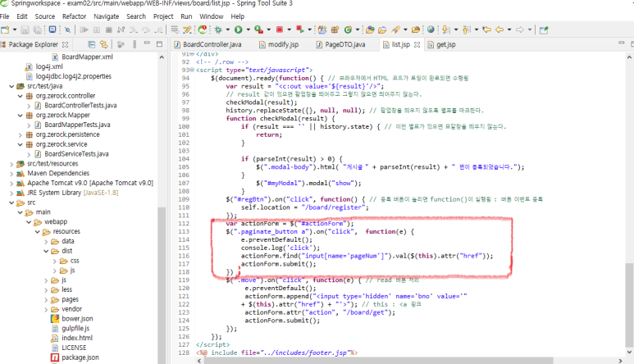The height and width of the screenshot is (364, 634).
Task: Select BoardServiceTests.java in the tree
Action: click(x=76, y=154)
